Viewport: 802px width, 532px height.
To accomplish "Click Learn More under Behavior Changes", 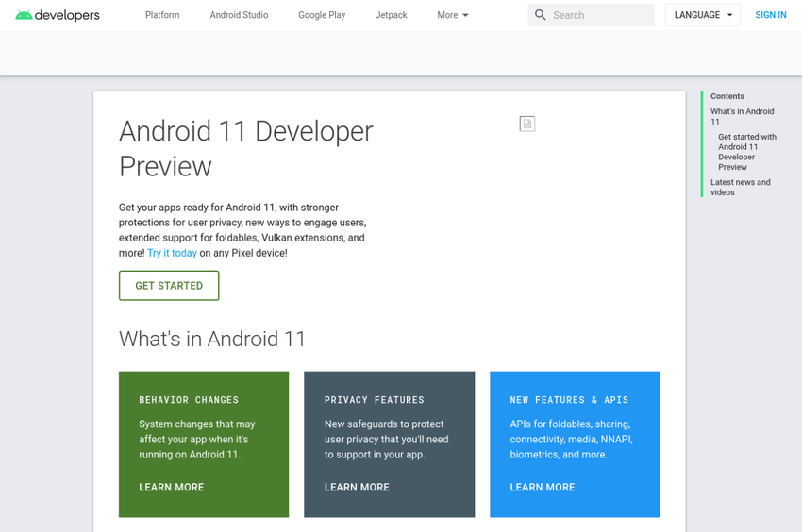I will [172, 488].
